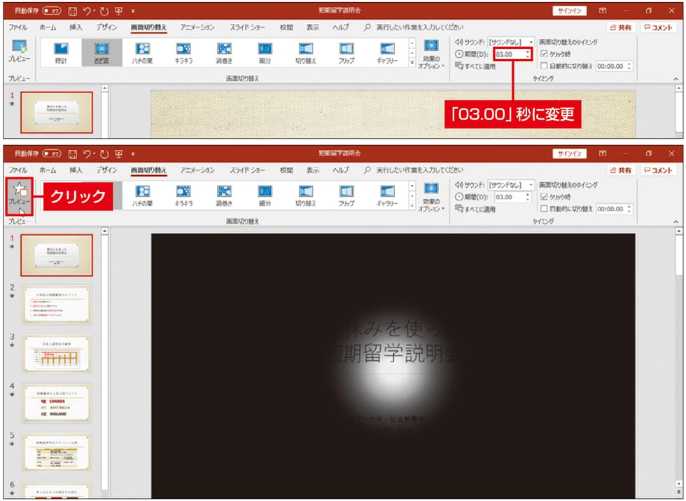
Task: Apply フリップ transition in the lower window
Action: pos(346,194)
